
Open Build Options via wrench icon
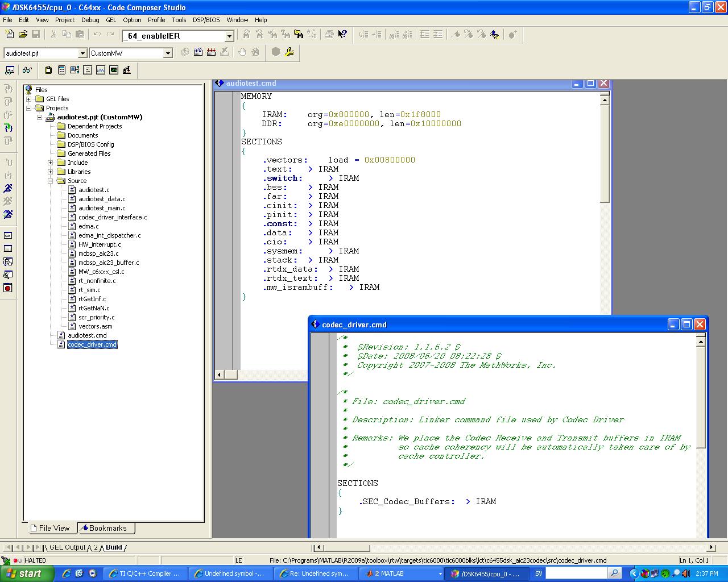coord(289,52)
